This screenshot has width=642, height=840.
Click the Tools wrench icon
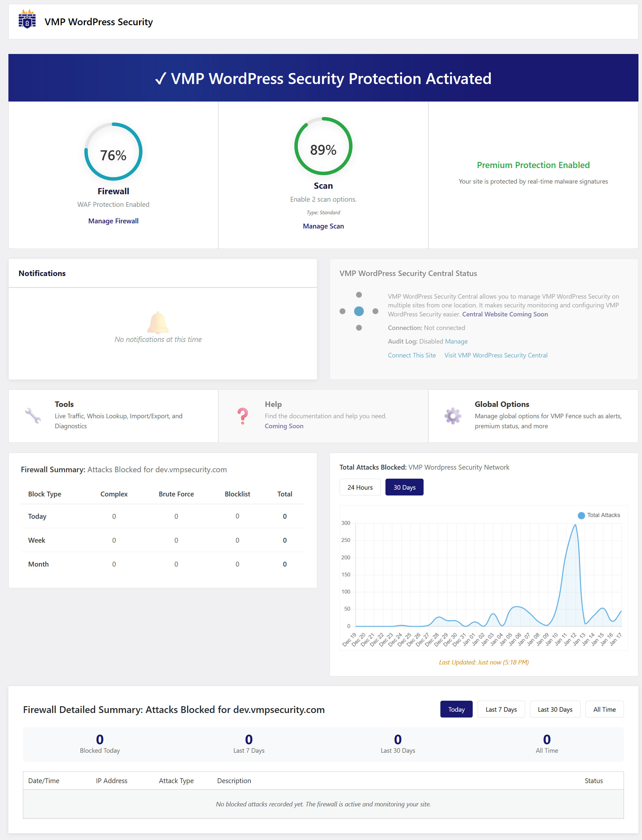pyautogui.click(x=33, y=415)
